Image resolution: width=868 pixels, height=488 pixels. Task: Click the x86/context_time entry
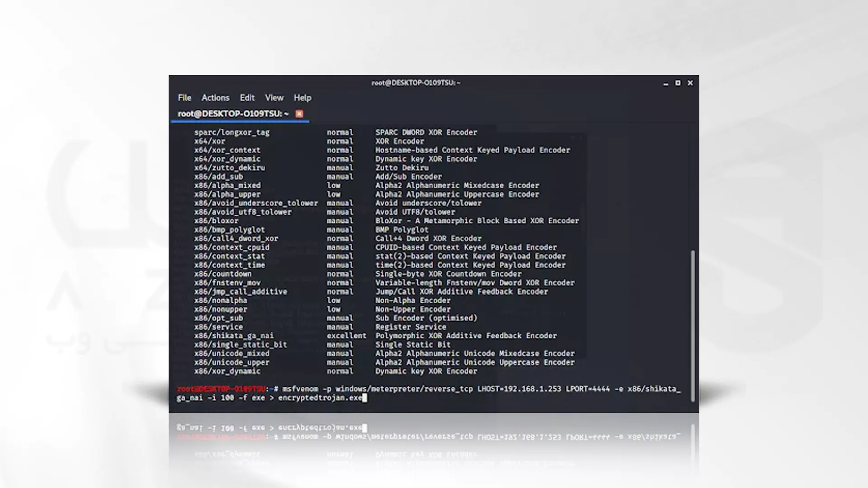coord(230,265)
